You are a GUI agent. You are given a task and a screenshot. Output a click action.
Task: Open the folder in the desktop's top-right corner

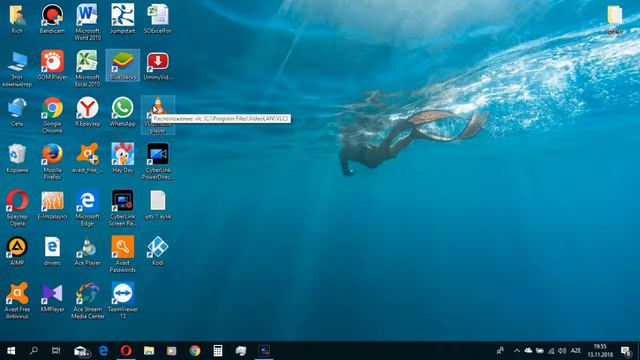click(x=615, y=19)
